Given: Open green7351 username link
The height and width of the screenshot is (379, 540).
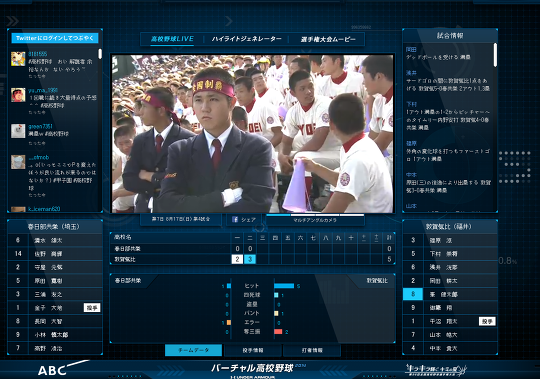Looking at the screenshot, I should click(40, 126).
